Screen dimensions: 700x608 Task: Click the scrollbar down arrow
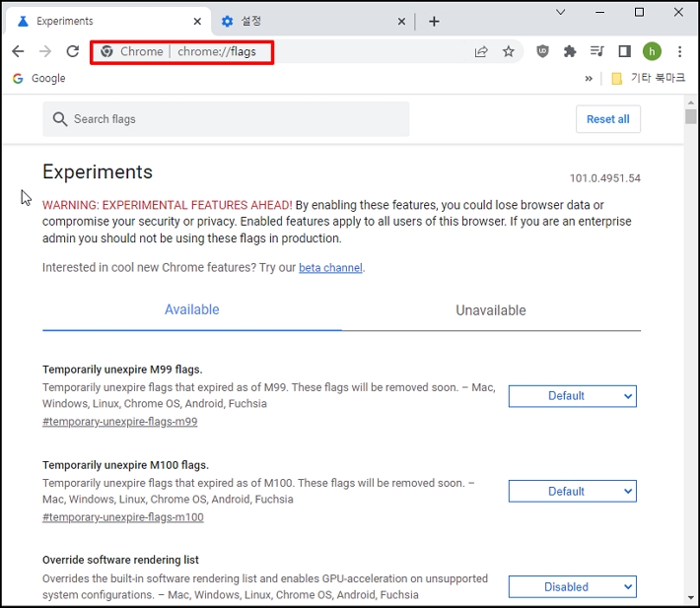click(690, 598)
